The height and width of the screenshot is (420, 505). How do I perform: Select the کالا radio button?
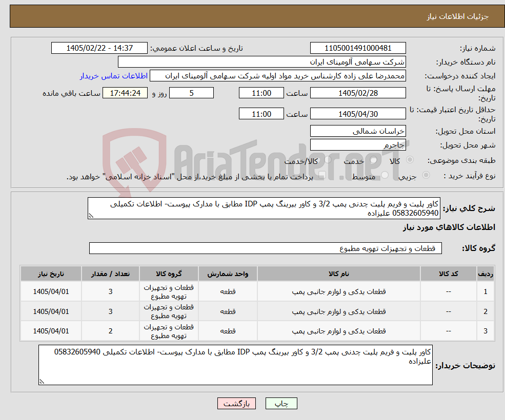tap(410, 160)
